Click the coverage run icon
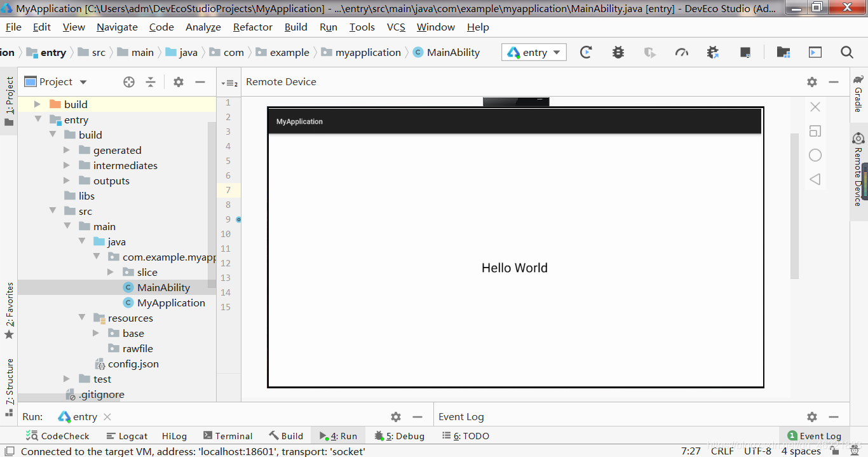The image size is (868, 457). click(x=649, y=53)
